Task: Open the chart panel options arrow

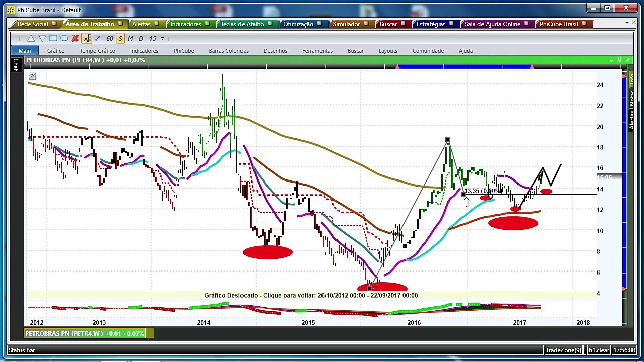Action: pos(611,60)
